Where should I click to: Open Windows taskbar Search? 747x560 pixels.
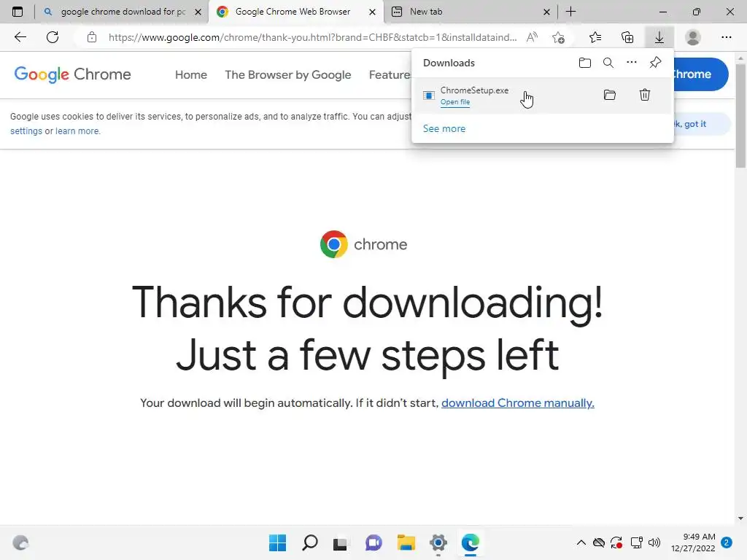click(x=309, y=542)
